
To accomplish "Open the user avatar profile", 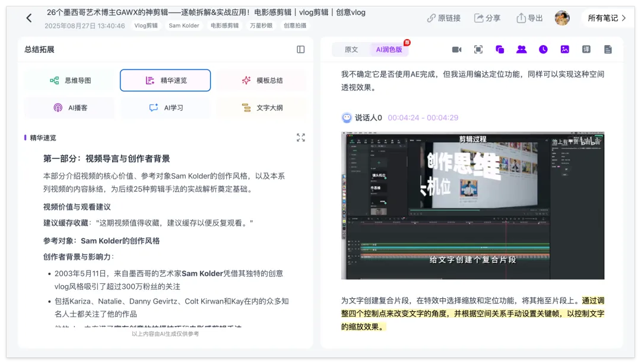I will pos(562,18).
